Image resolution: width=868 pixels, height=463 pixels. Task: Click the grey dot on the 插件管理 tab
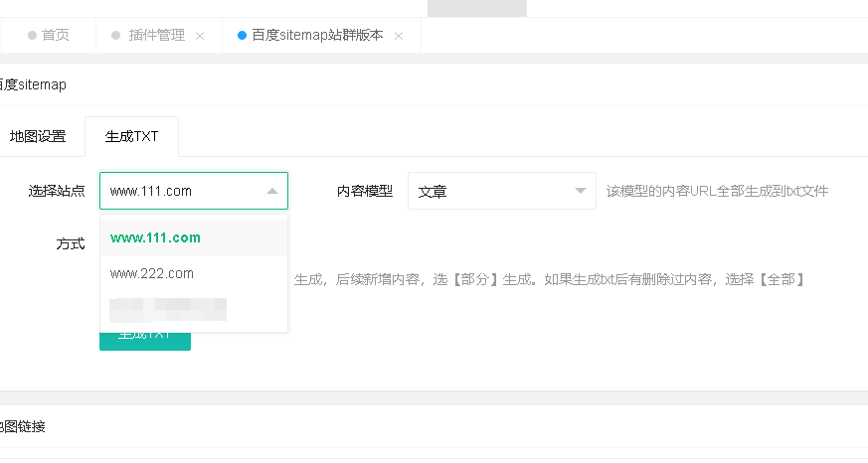tap(115, 36)
